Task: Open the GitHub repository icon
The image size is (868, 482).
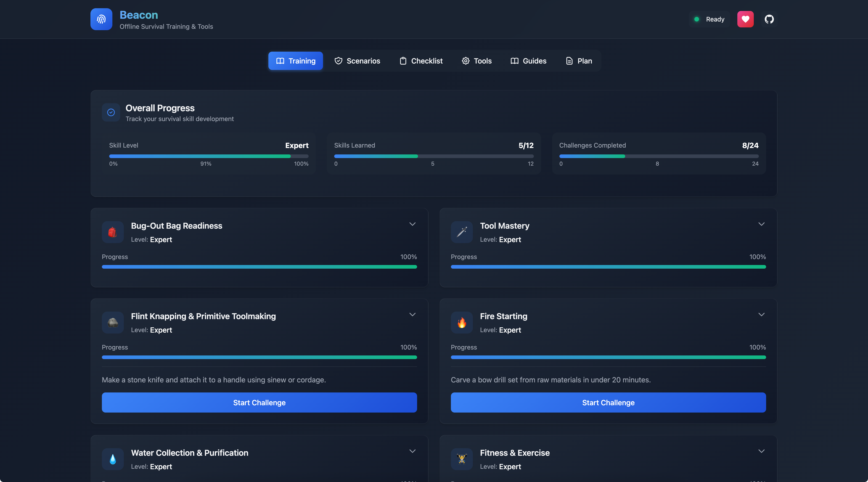Action: click(x=769, y=19)
